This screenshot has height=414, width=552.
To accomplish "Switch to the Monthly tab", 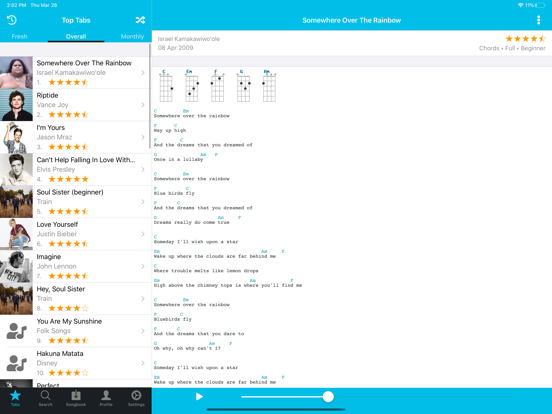I will point(132,36).
